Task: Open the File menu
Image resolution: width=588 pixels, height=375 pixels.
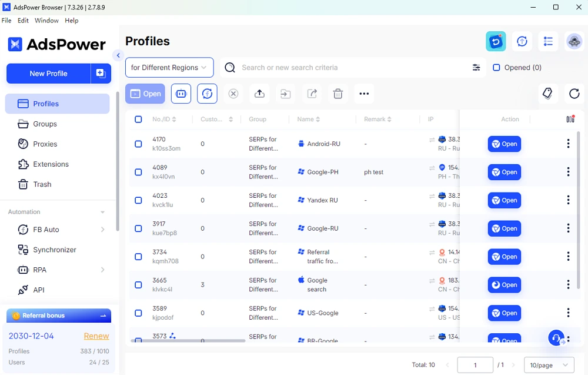Action: tap(6, 20)
